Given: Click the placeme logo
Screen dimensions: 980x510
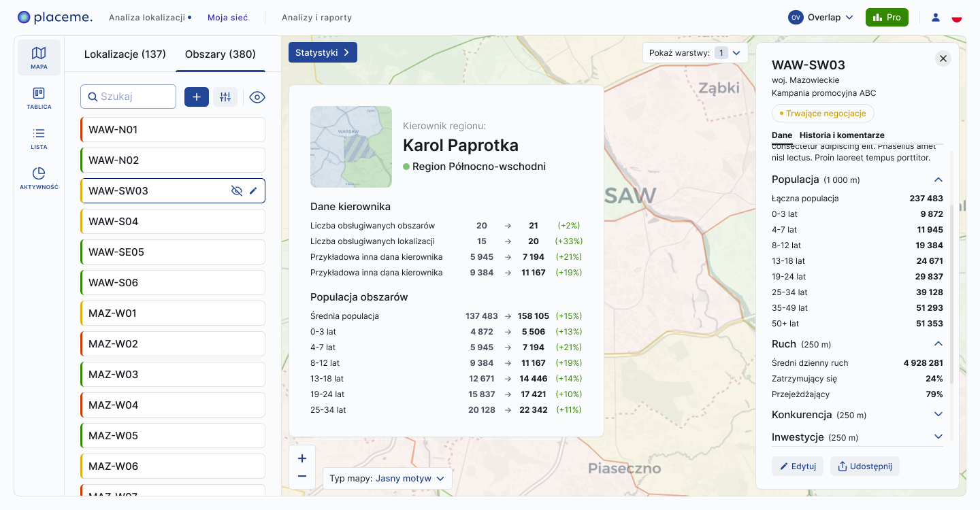Looking at the screenshot, I should pos(54,17).
